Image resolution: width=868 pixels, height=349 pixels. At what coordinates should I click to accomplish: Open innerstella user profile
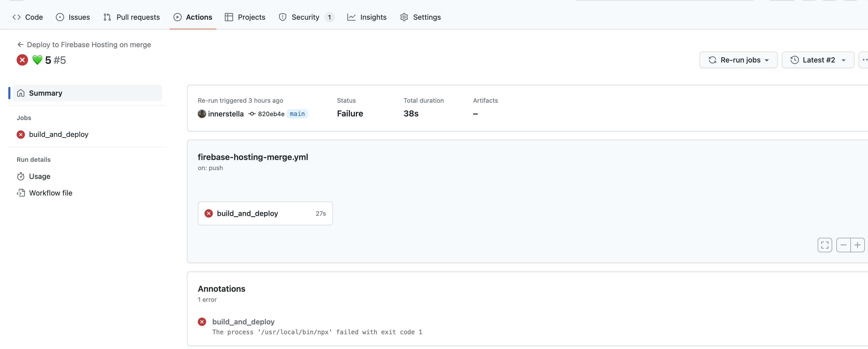226,114
